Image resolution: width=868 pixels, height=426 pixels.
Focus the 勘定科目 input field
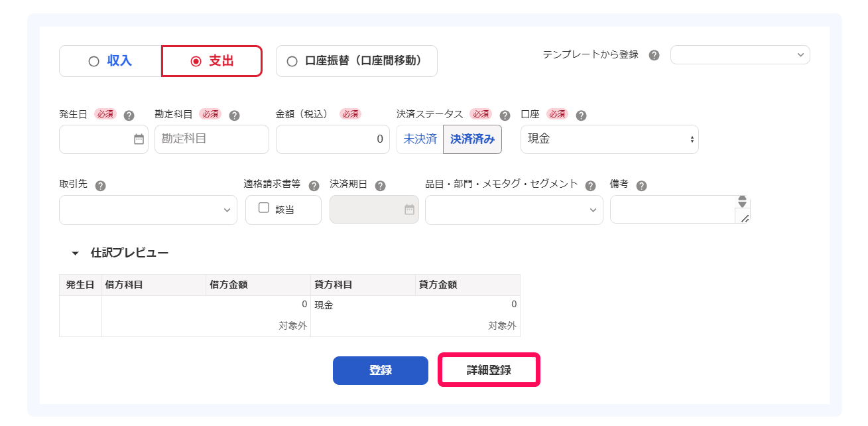click(x=212, y=139)
